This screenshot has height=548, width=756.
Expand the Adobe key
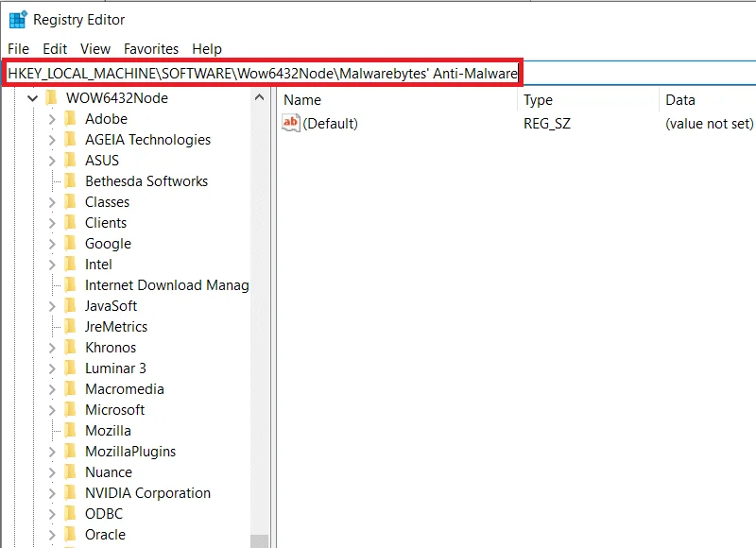(x=52, y=119)
